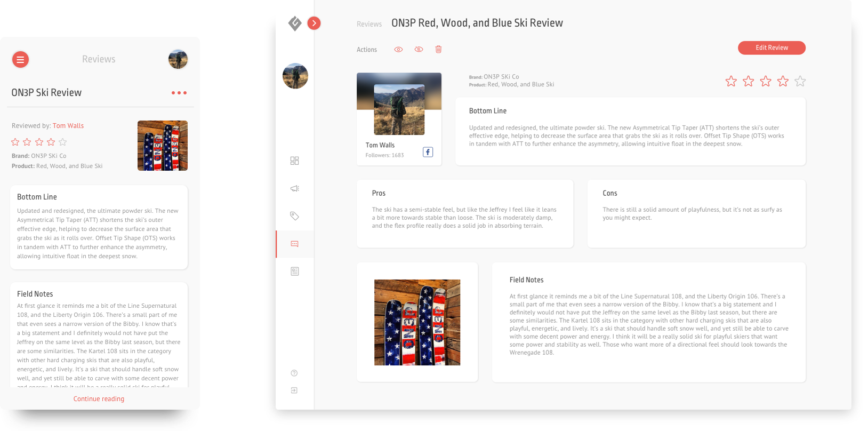
Task: Click the help question mark icon
Action: (x=294, y=373)
